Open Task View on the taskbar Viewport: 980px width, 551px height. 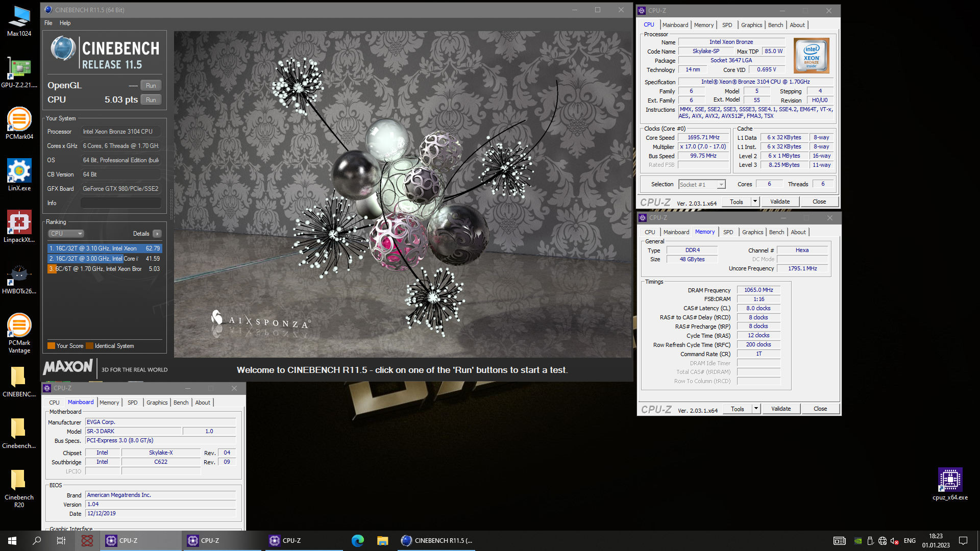click(x=61, y=541)
